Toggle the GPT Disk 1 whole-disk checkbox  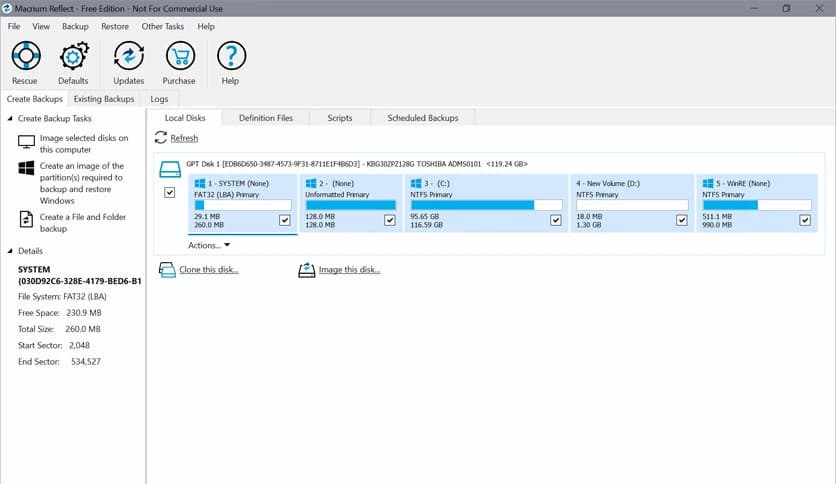[170, 192]
